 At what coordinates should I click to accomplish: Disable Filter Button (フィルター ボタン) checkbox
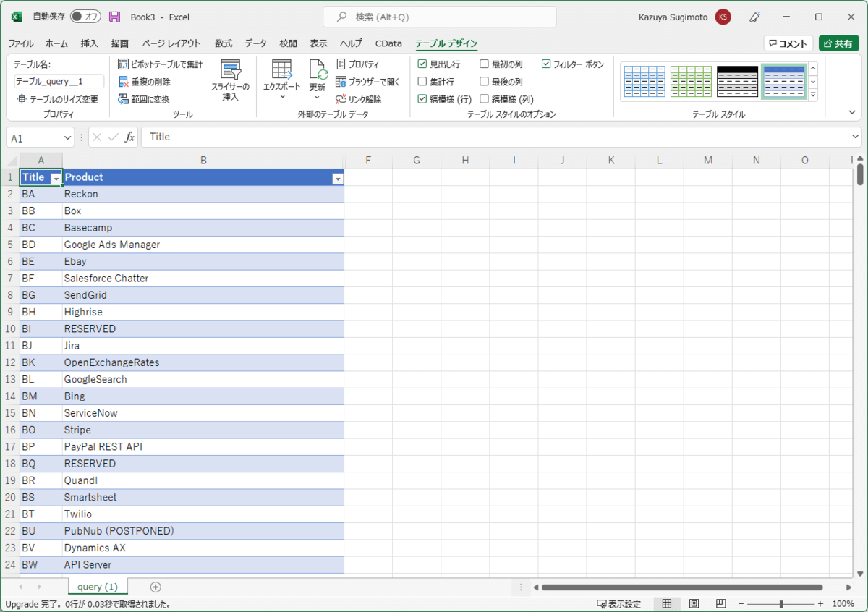546,64
